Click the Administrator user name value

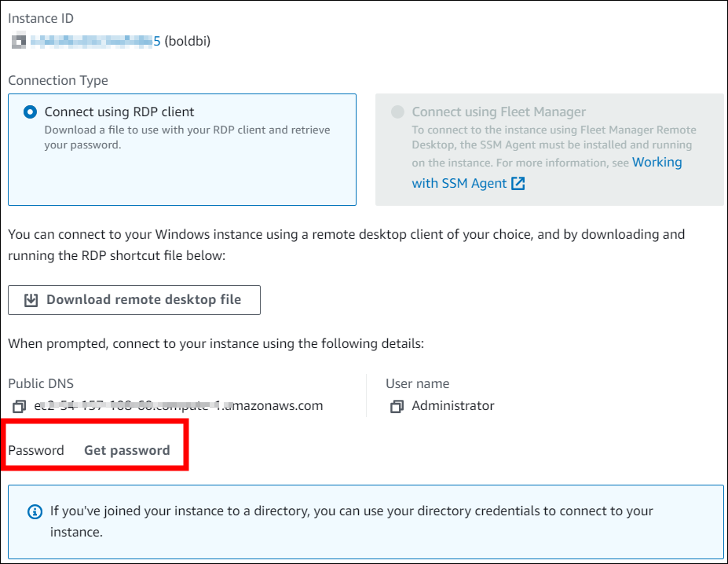click(x=453, y=406)
